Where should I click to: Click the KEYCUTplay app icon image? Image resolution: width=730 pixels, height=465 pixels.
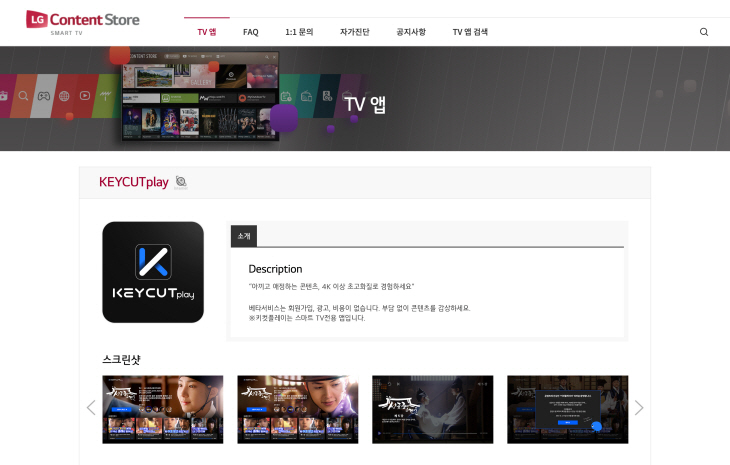coord(153,272)
